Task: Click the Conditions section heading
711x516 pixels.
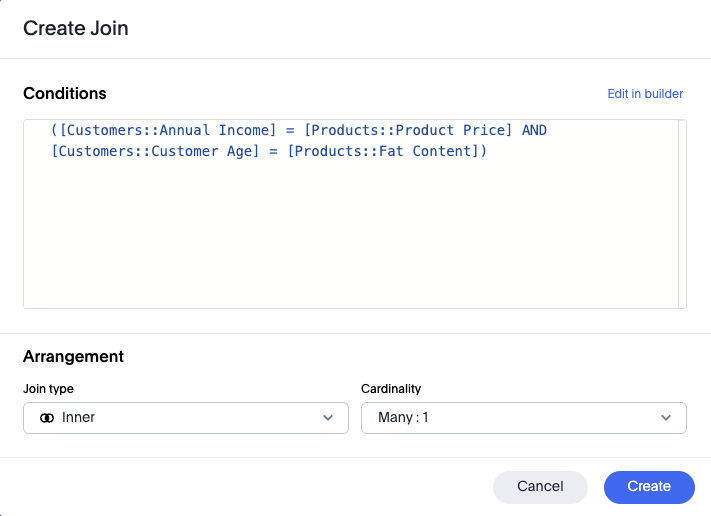Action: (65, 94)
